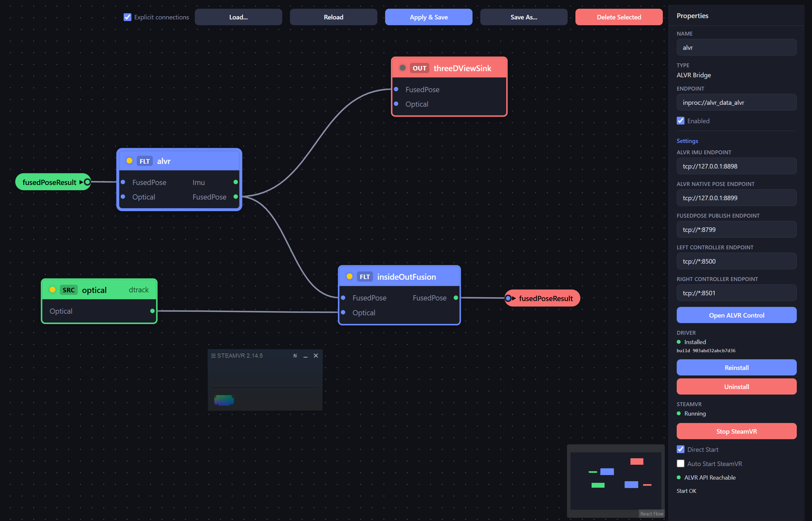Edit the FusedPose Publish Endpoint field
The height and width of the screenshot is (521, 812).
(x=736, y=229)
